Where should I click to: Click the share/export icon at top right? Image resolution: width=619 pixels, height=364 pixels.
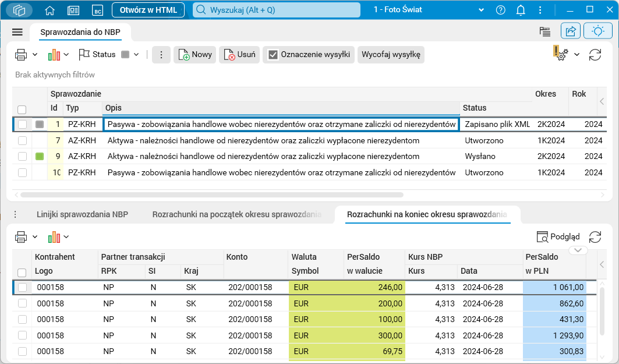[x=571, y=31]
